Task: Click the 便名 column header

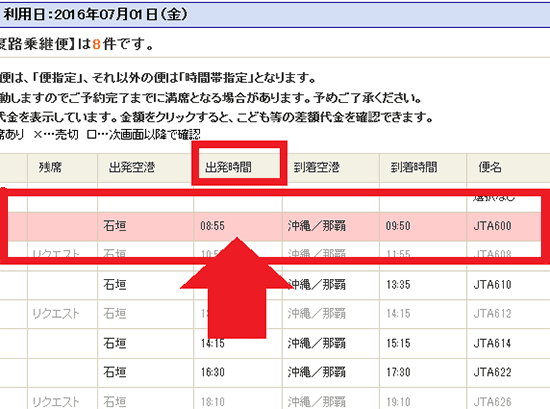Action: 490,167
